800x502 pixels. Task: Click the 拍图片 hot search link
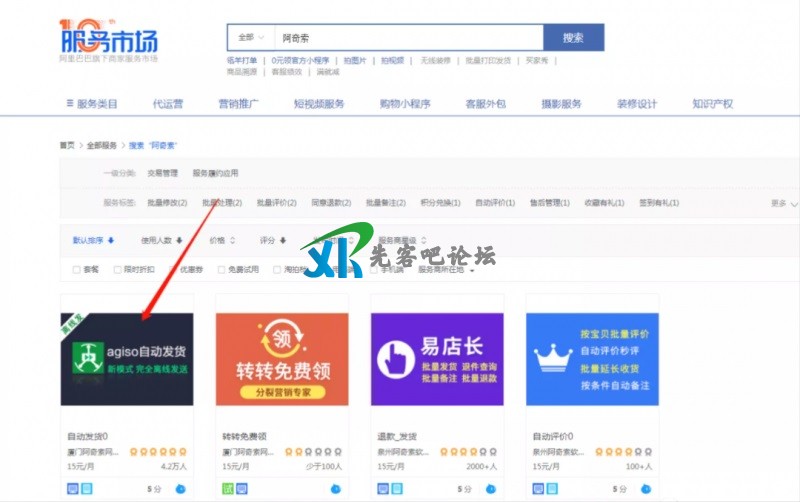(355, 60)
